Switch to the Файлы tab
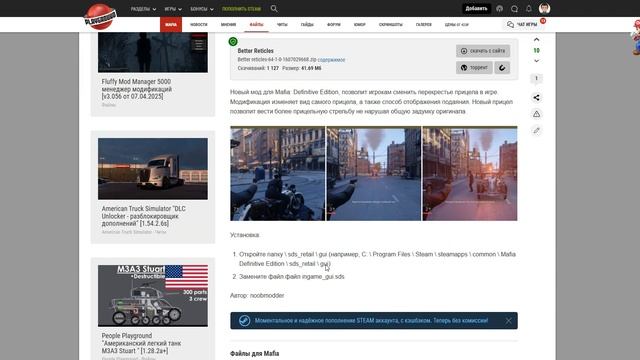The height and width of the screenshot is (360, 640). [x=257, y=25]
